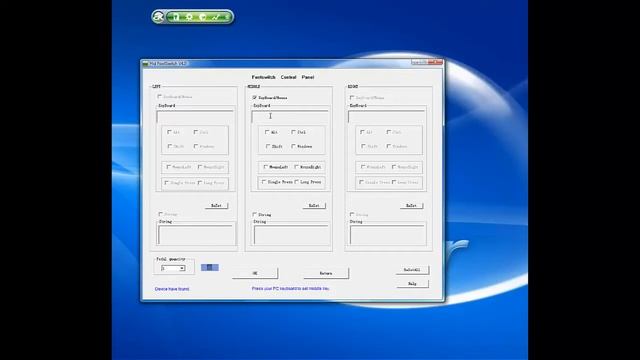Enable the Ctrl checkbox in the MIDDLE panel

(x=293, y=132)
